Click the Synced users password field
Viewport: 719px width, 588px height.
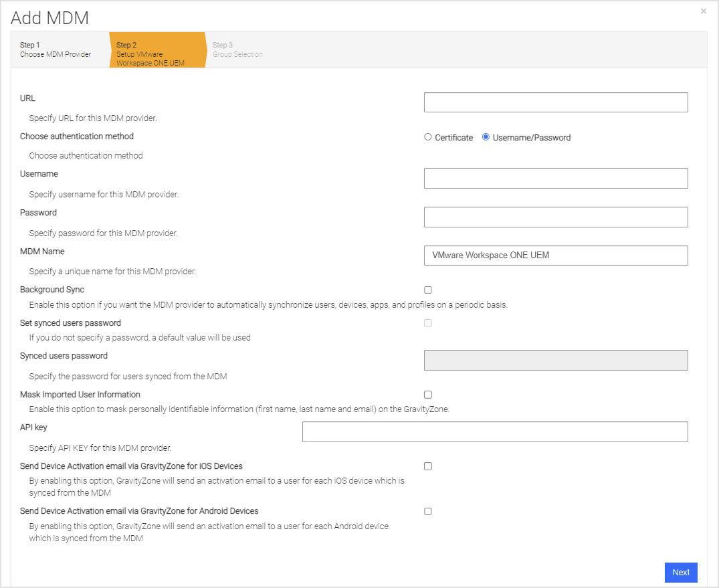pyautogui.click(x=555, y=360)
